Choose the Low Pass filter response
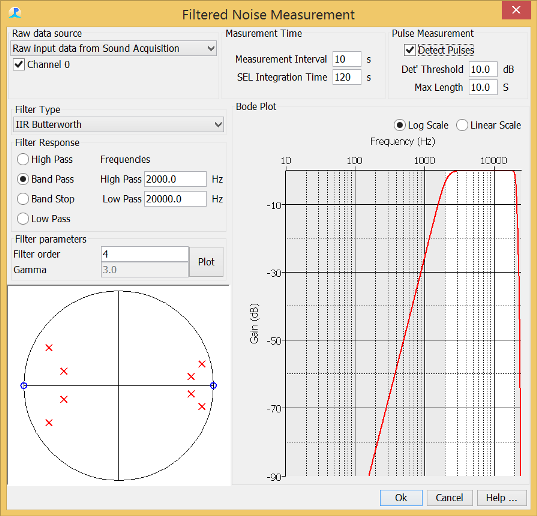The height and width of the screenshot is (516, 537). [x=23, y=218]
